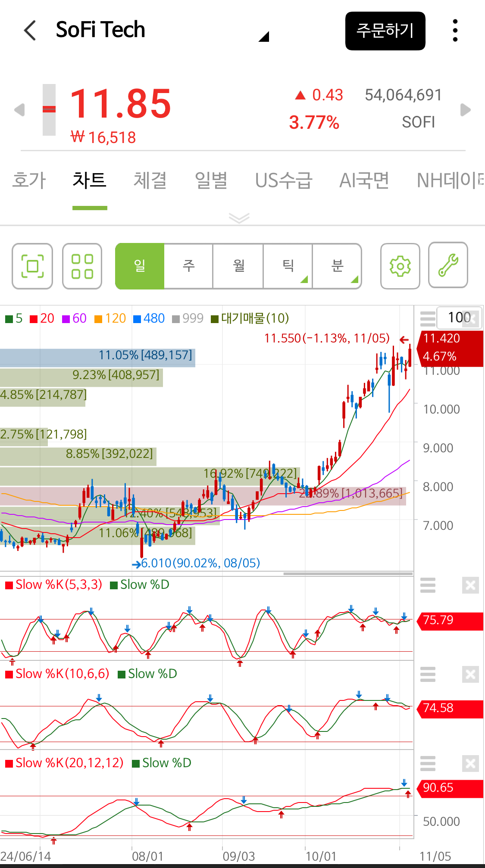Screen dimensions: 485x868
Task: Open the three-dot more options menu
Action: [455, 31]
